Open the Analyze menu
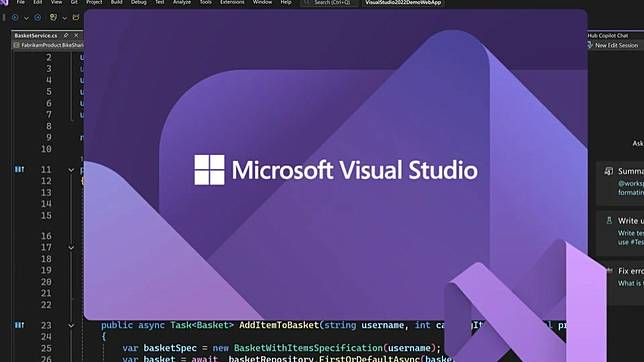This screenshot has width=644, height=362. point(182,2)
